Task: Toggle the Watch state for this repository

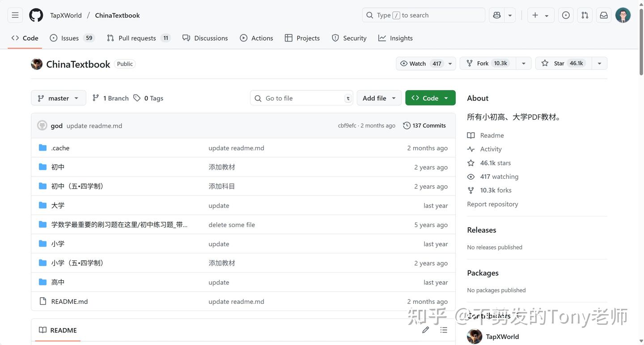Action: tap(420, 63)
